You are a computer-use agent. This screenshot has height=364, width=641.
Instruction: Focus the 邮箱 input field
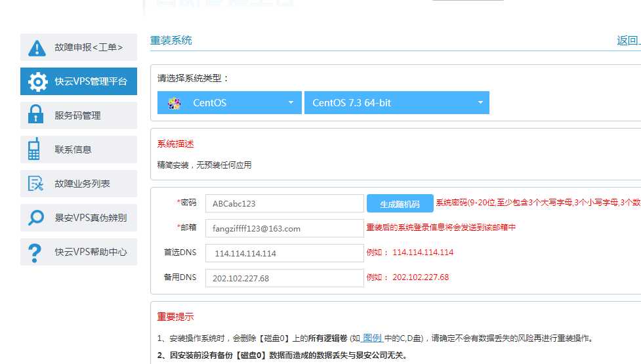[285, 228]
